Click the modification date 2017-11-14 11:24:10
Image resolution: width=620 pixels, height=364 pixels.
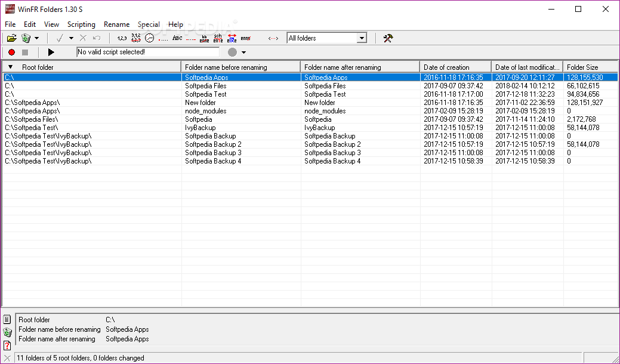point(525,119)
